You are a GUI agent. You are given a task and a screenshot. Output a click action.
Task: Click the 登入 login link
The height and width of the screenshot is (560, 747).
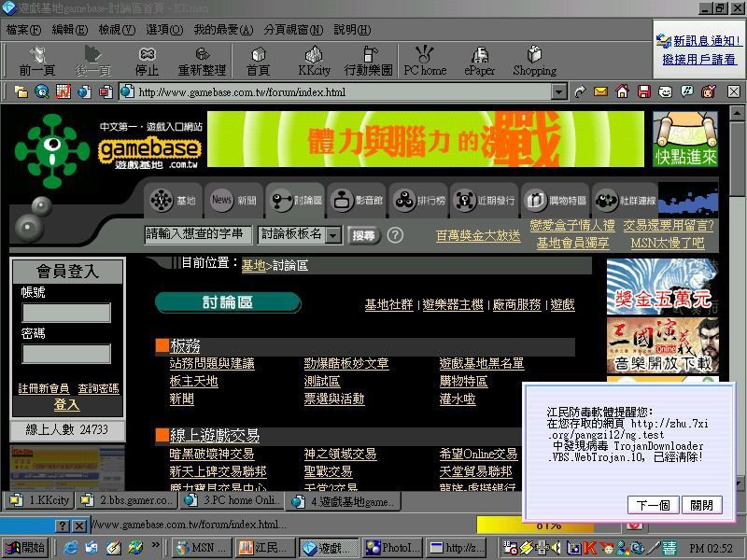[x=66, y=405]
